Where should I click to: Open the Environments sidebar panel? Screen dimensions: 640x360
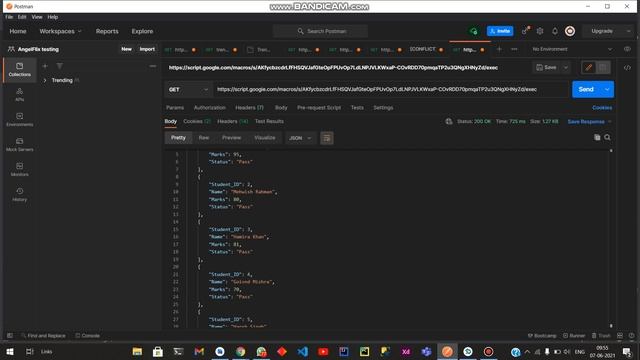coord(20,119)
